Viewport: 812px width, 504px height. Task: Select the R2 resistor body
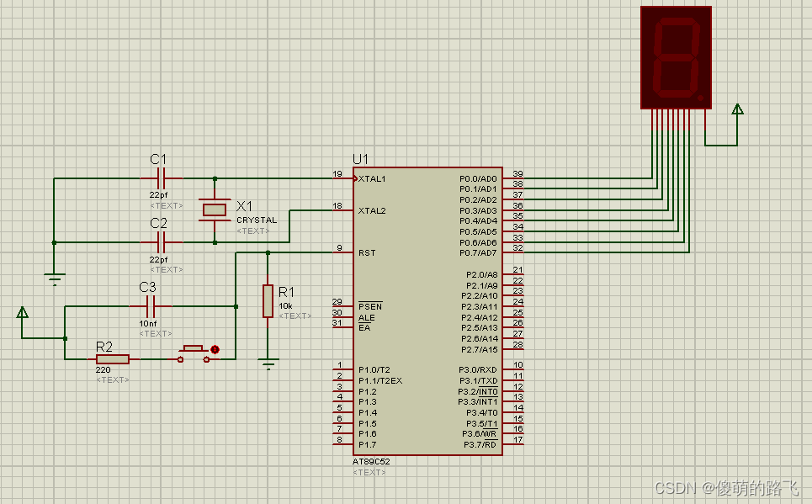(x=113, y=359)
